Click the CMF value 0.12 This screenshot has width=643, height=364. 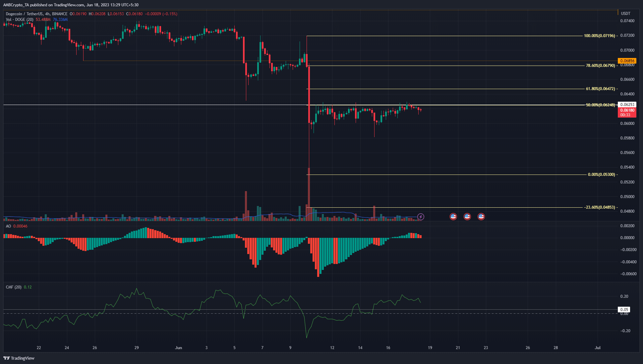(x=28, y=287)
